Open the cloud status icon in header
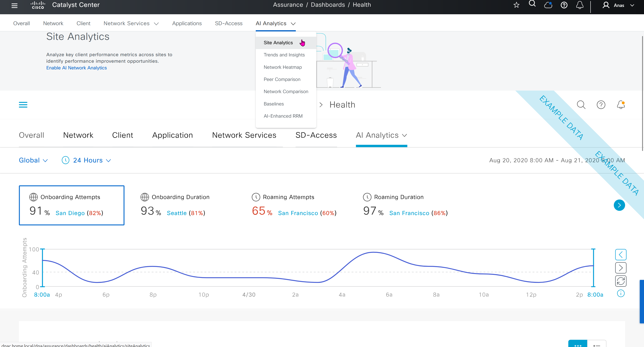644x347 pixels. (548, 5)
